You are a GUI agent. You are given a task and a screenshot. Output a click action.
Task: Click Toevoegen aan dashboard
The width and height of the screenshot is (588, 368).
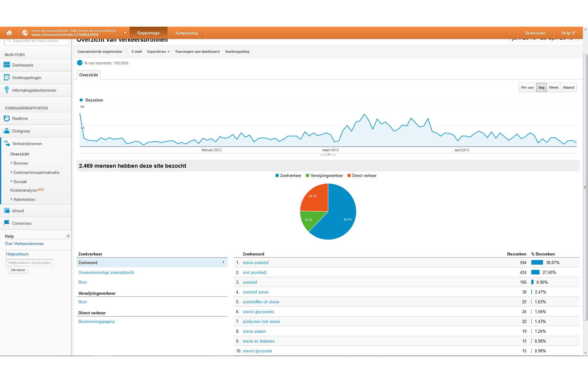coord(197,52)
